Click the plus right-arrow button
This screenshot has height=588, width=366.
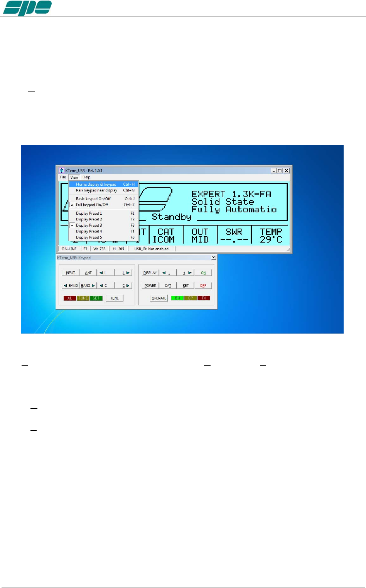click(186, 273)
